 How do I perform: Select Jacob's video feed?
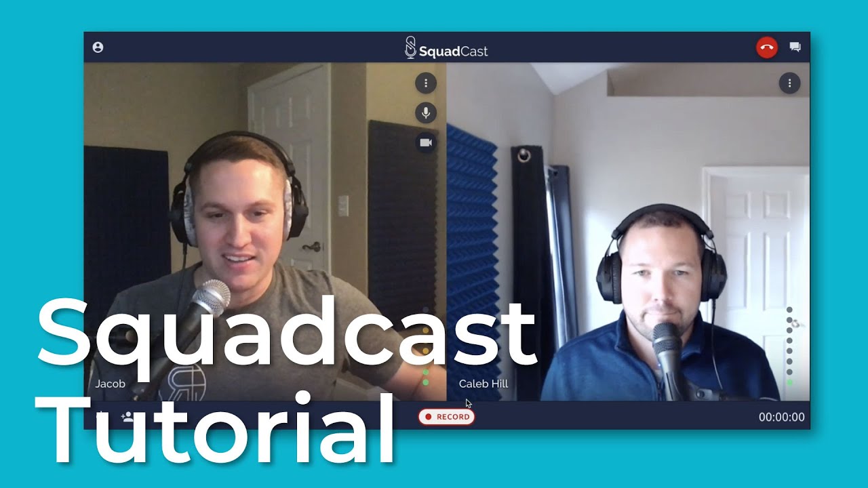pos(265,232)
